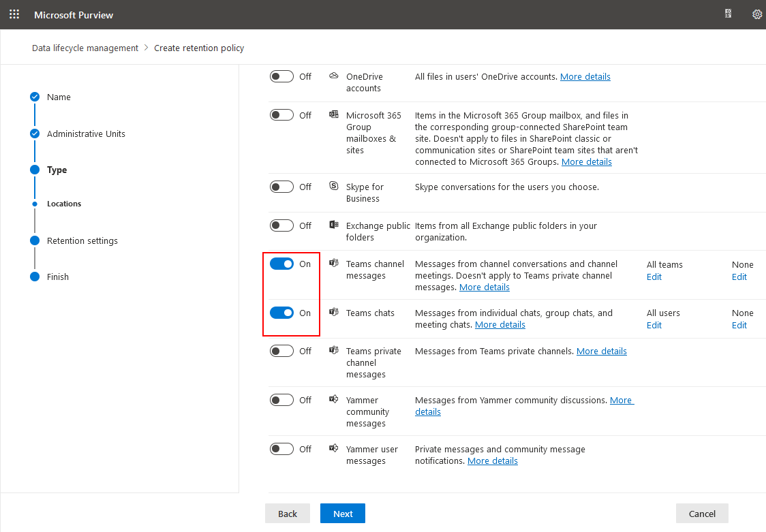Open the Data lifecycle management breadcrumb
The height and width of the screenshot is (532, 766).
point(85,48)
